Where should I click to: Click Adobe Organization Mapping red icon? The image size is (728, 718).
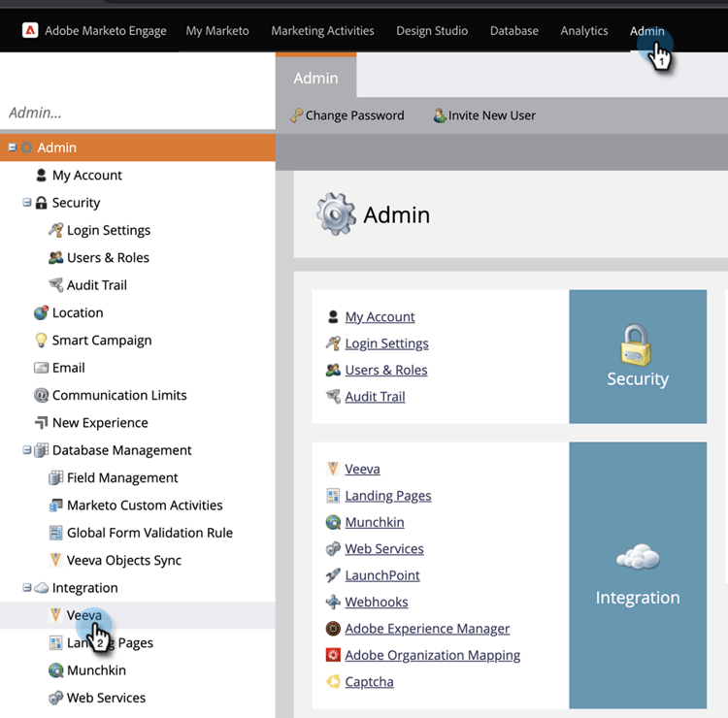tap(333, 655)
